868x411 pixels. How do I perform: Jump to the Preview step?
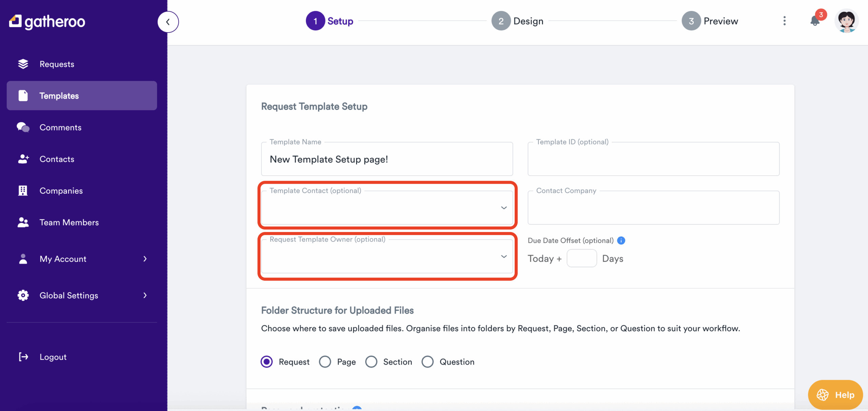(x=710, y=21)
